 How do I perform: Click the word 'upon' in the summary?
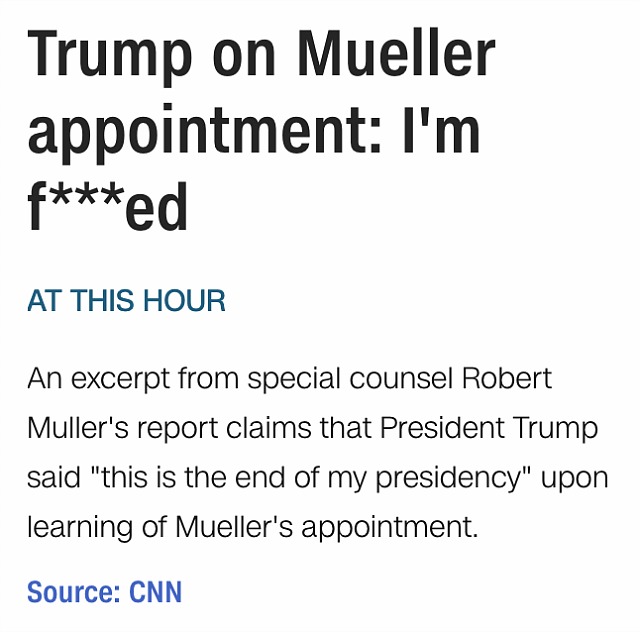[575, 479]
